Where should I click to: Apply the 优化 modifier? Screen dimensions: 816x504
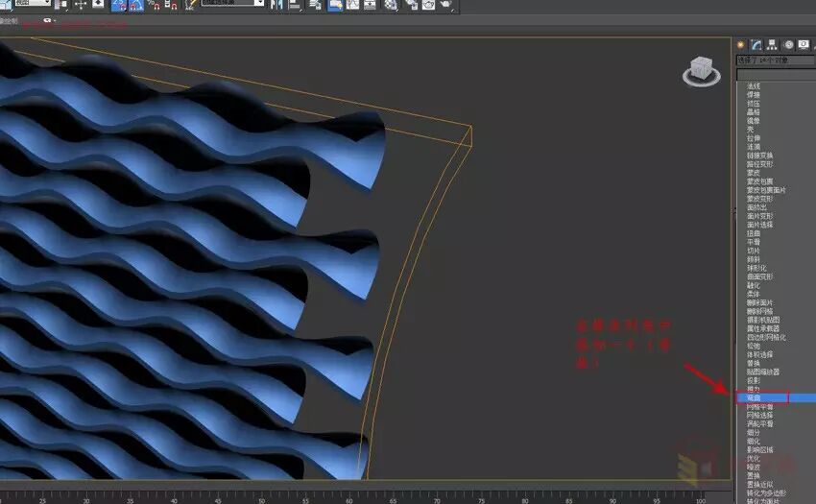754,458
